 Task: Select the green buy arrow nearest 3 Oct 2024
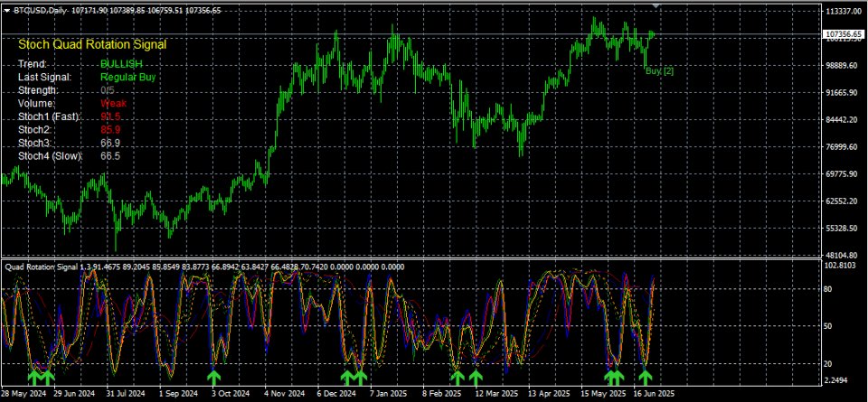213,378
